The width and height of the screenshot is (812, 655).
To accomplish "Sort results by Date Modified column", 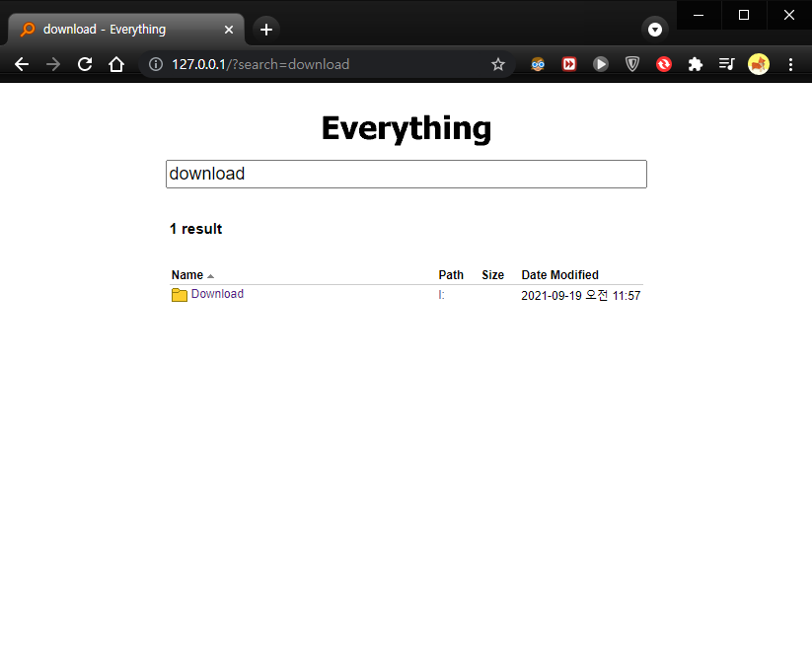I will coord(559,275).
